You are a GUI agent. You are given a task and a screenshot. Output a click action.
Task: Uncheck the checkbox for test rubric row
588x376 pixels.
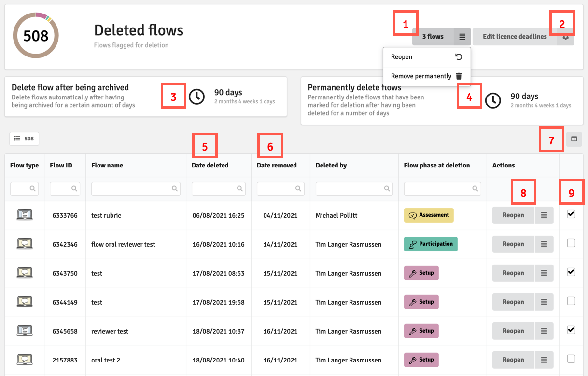point(571,214)
